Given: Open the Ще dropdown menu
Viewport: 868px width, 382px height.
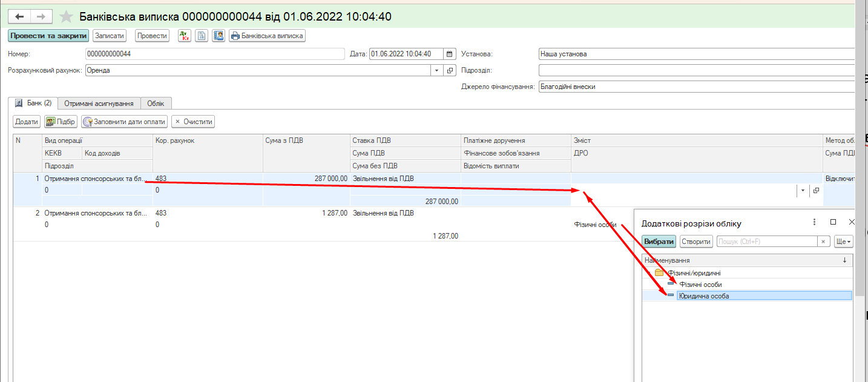Looking at the screenshot, I should 843,242.
